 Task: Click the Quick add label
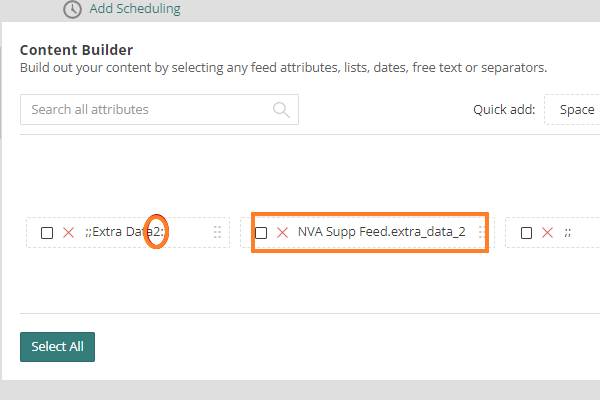click(504, 109)
